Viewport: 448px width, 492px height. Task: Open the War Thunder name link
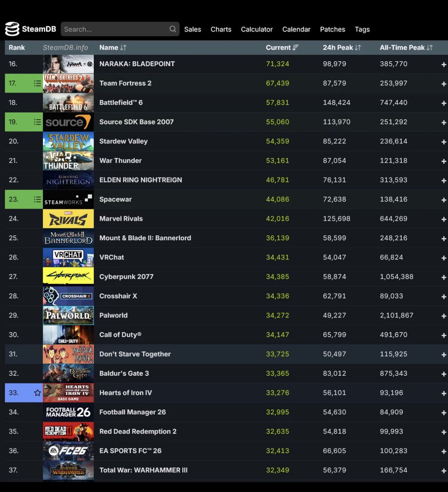(120, 160)
